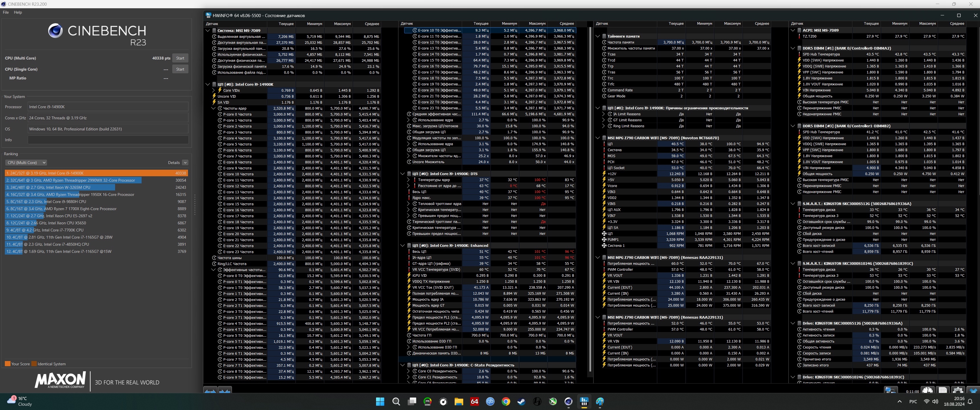Open the CPU (Multi Core) ranking dropdown
980x410 pixels.
pyautogui.click(x=26, y=162)
